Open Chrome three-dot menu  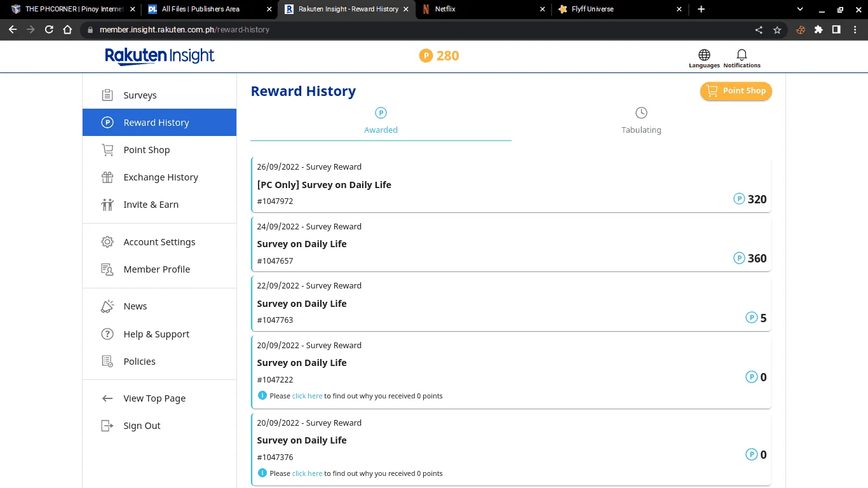[x=855, y=29]
